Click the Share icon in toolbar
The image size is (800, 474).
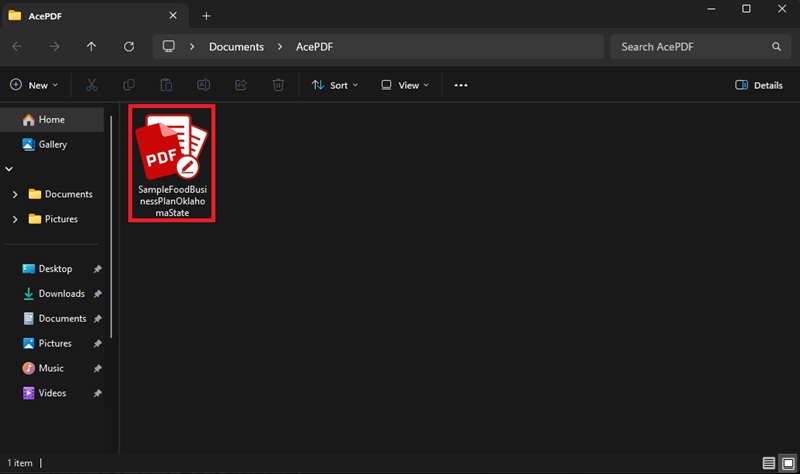[241, 85]
